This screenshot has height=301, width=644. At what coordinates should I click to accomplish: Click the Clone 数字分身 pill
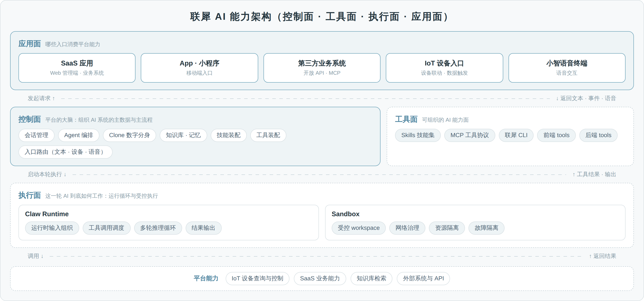[129, 135]
